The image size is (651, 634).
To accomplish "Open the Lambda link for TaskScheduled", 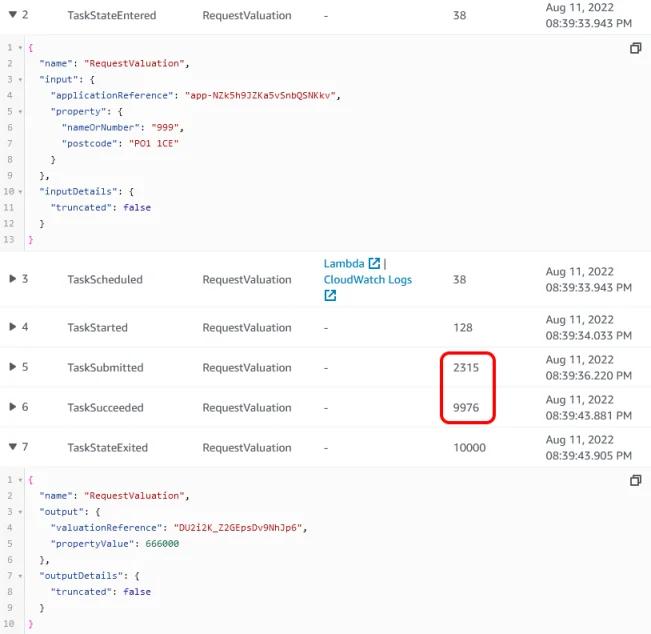I will click(x=343, y=263).
